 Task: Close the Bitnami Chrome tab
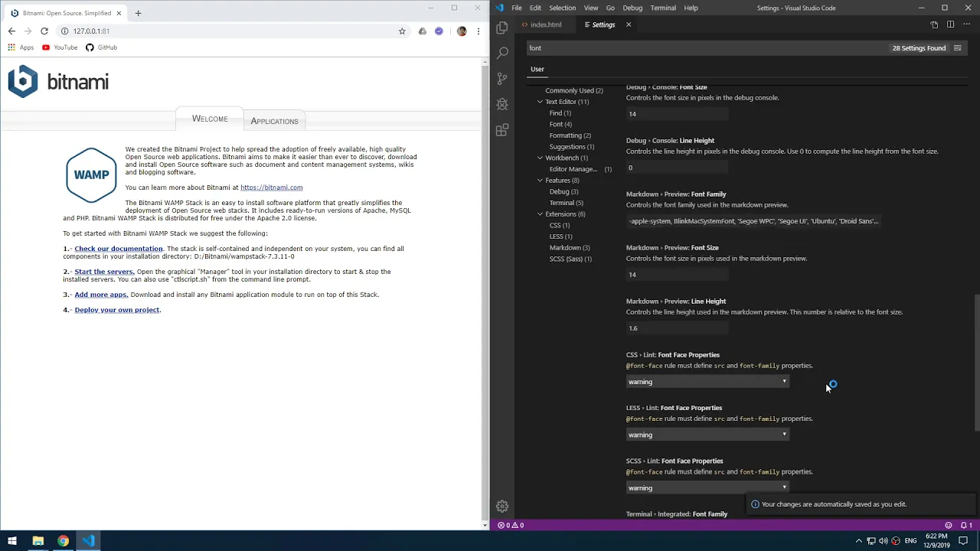(x=119, y=13)
